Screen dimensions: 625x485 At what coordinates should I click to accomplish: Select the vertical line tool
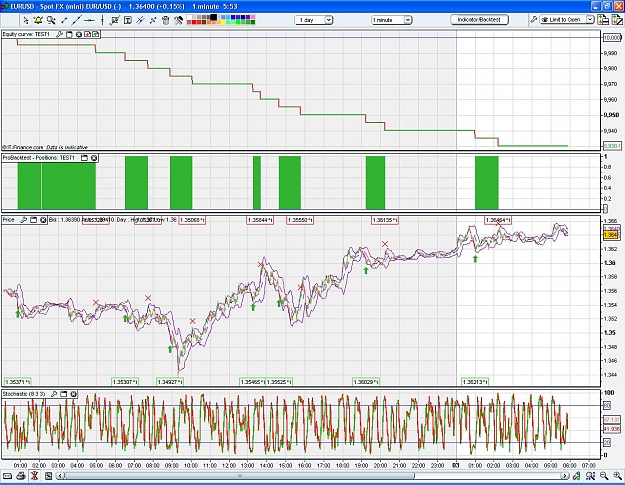point(102,20)
